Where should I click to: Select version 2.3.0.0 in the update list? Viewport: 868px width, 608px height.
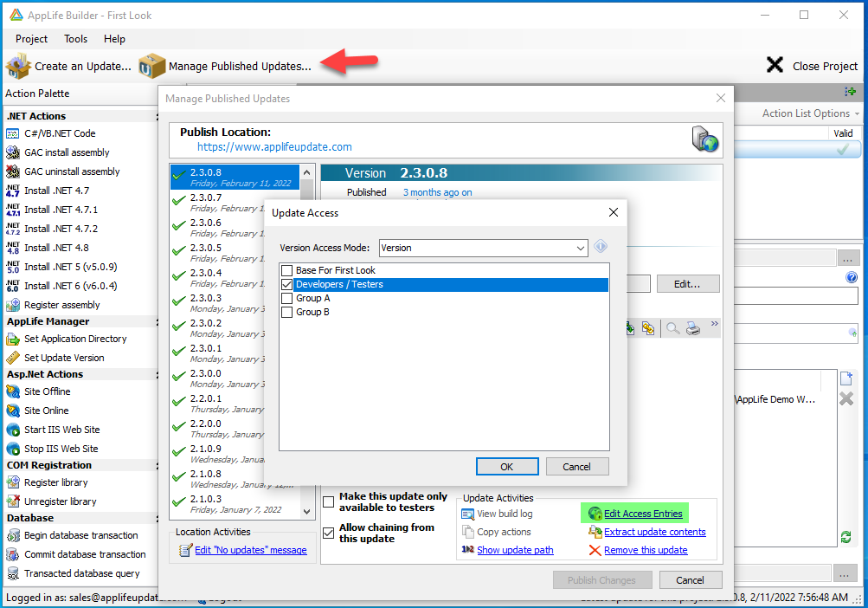(218, 378)
